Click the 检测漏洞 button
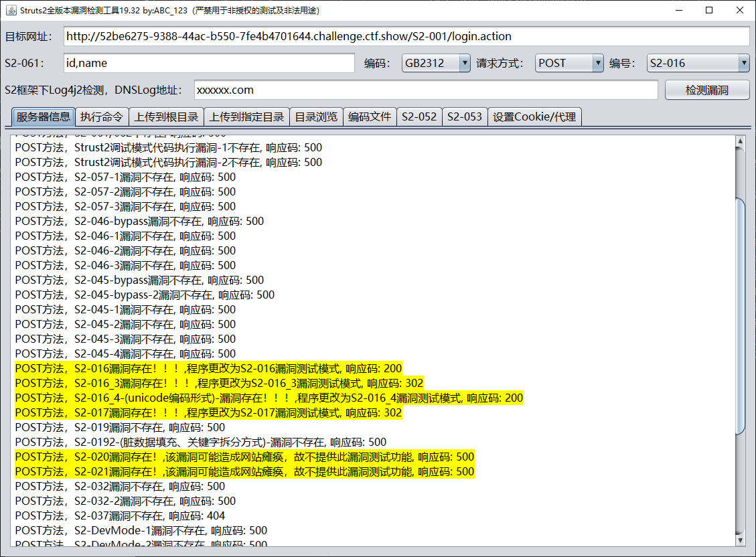Image resolution: width=756 pixels, height=557 pixels. pyautogui.click(x=707, y=90)
